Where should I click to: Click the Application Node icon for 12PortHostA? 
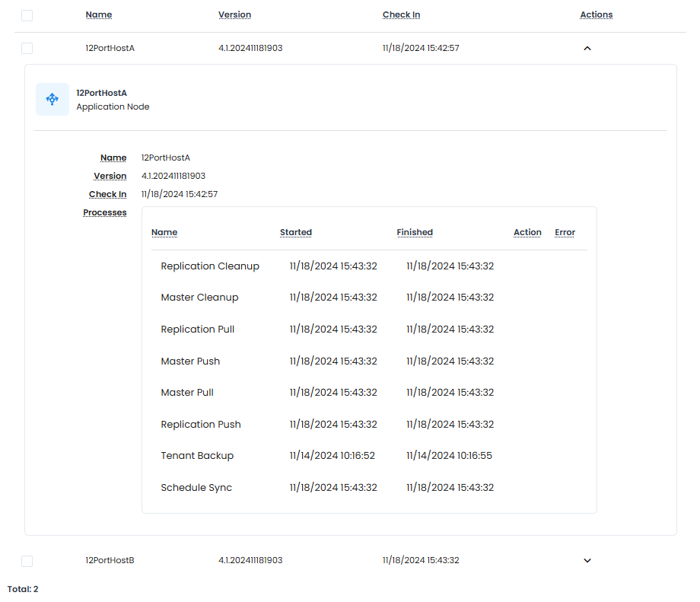[x=52, y=100]
